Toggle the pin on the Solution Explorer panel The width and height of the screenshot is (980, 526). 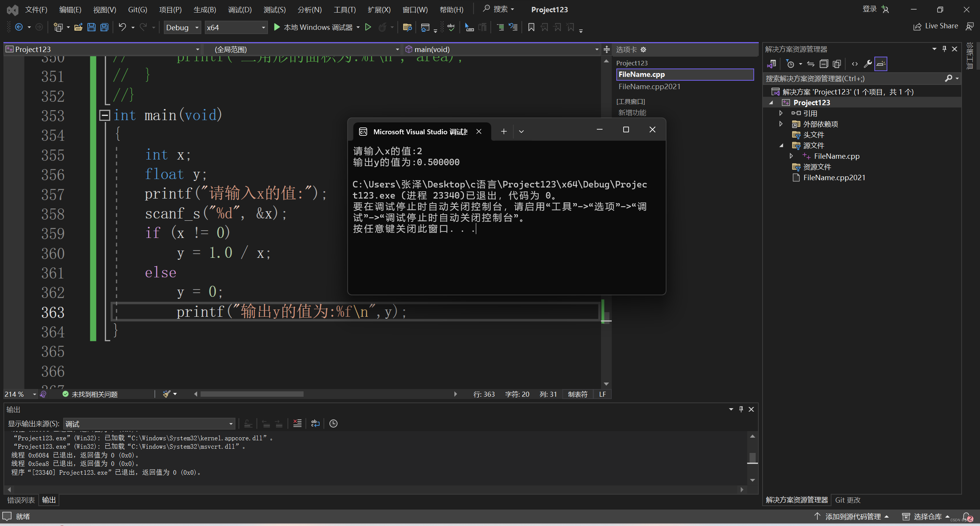coord(944,49)
